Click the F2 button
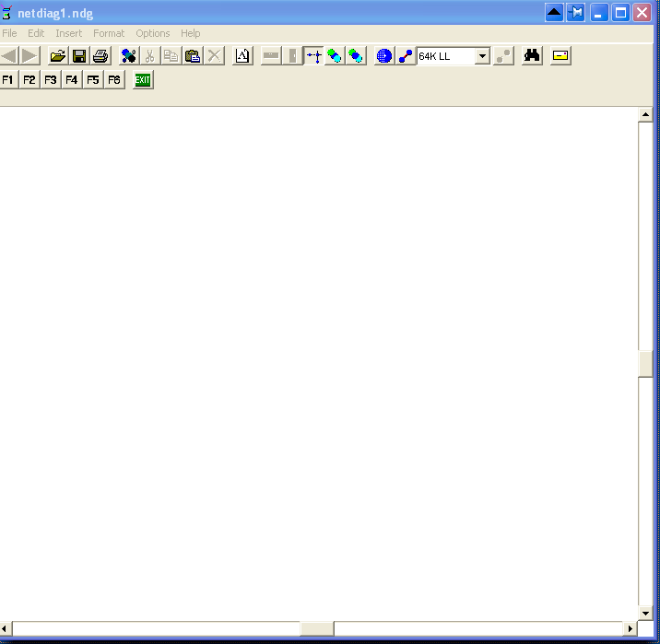 [29, 79]
